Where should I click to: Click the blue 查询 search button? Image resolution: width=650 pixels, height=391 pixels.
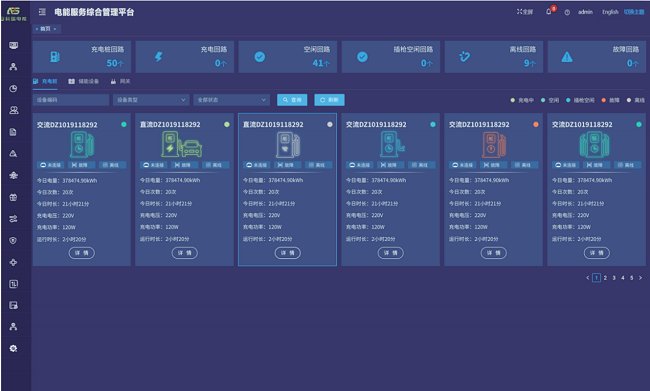click(x=292, y=100)
